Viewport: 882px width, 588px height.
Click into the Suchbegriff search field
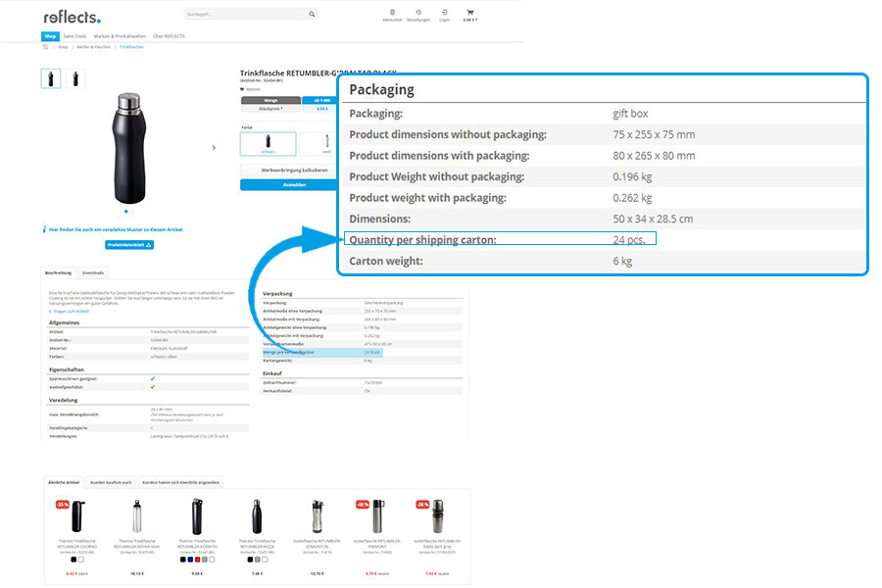tap(245, 15)
